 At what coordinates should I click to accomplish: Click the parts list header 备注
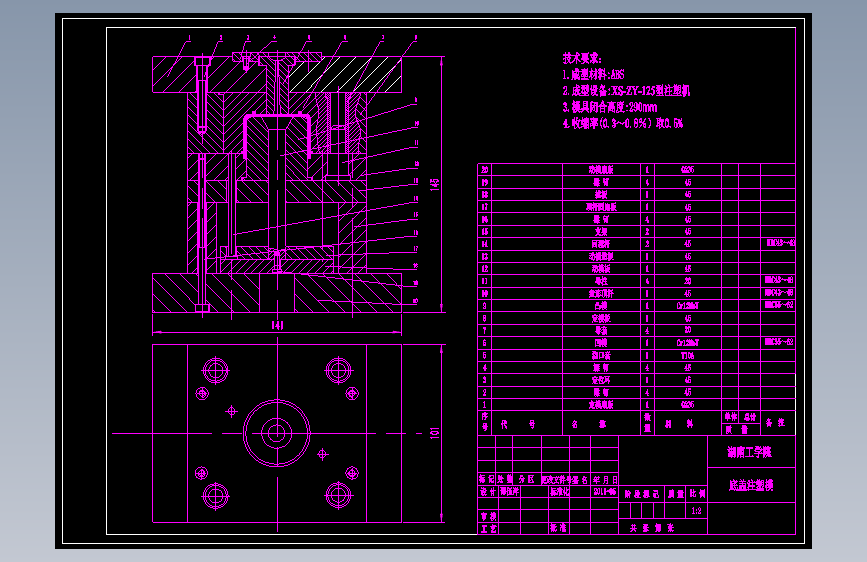775,423
